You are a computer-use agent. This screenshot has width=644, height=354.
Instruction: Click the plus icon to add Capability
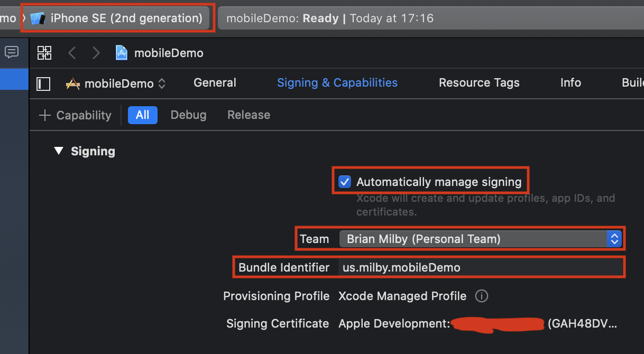pos(45,115)
